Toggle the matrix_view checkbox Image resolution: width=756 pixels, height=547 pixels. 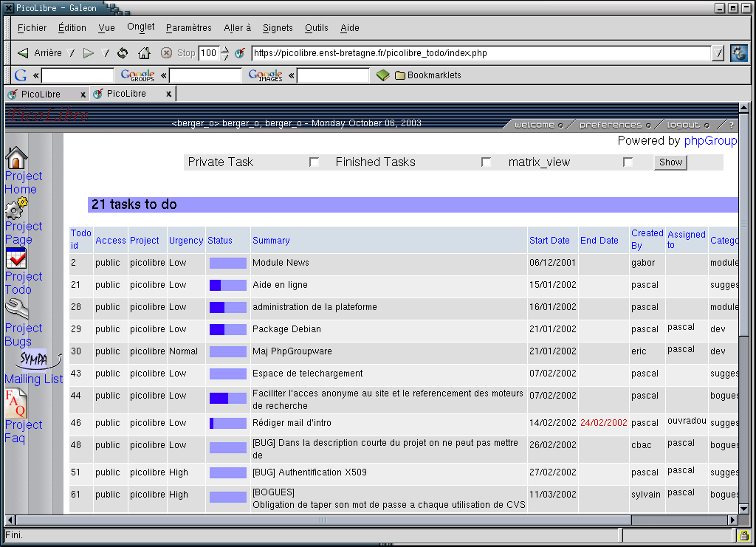point(628,162)
